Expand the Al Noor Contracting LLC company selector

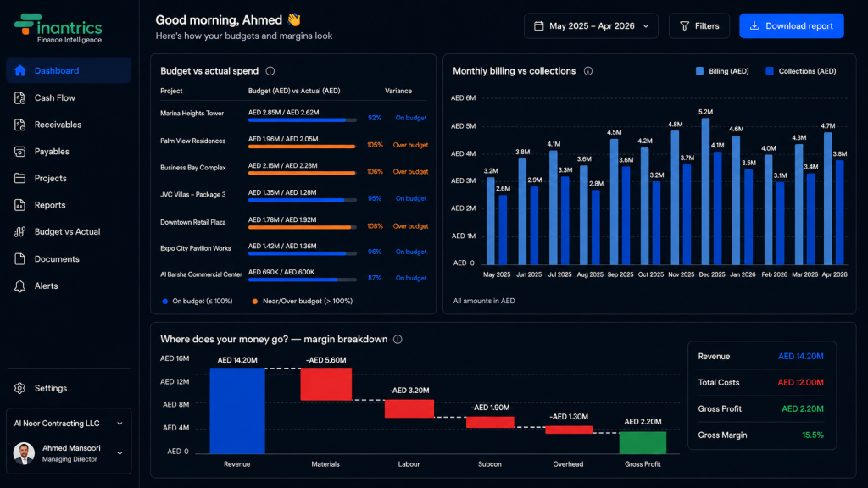coord(69,424)
